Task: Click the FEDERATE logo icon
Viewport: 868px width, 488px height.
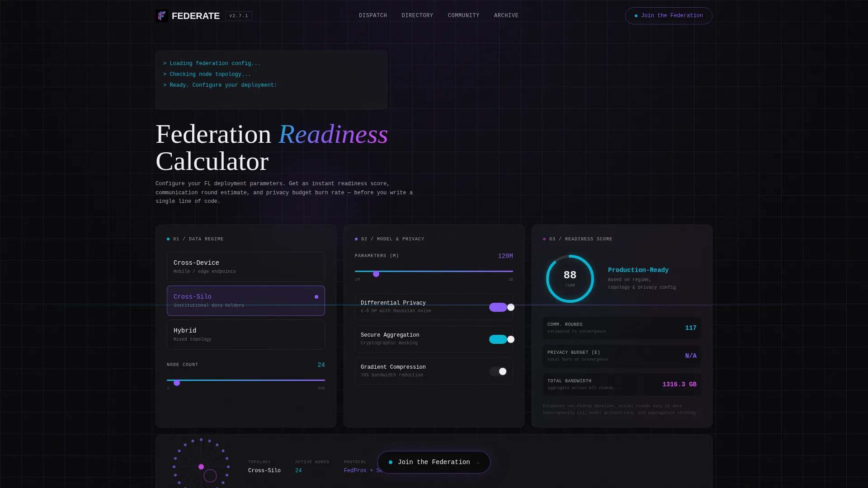Action: tap(162, 16)
